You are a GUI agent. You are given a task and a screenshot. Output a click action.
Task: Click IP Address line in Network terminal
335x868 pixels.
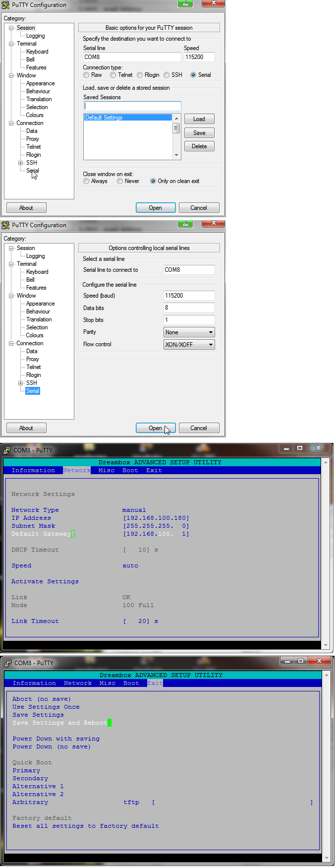point(100,518)
